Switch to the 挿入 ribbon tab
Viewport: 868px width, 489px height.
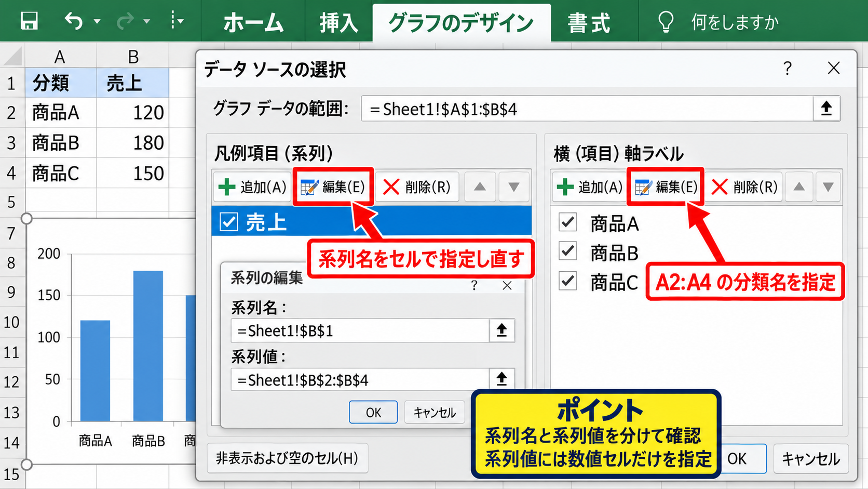339,22
